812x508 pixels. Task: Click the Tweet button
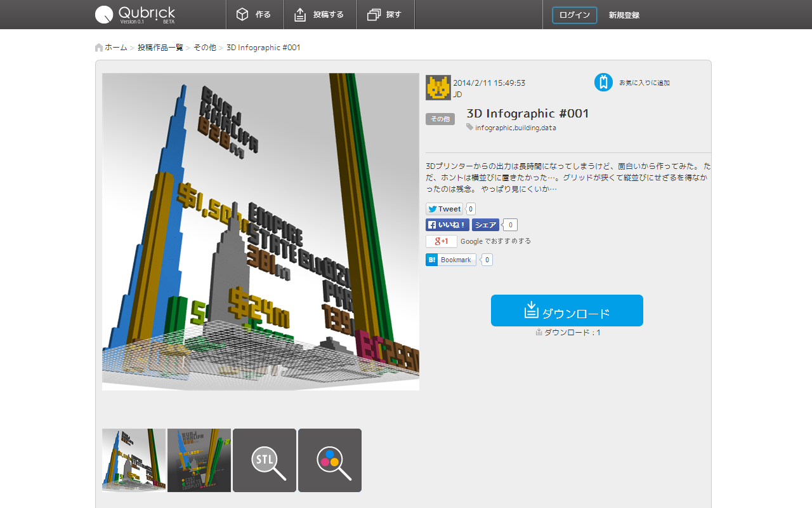point(445,209)
